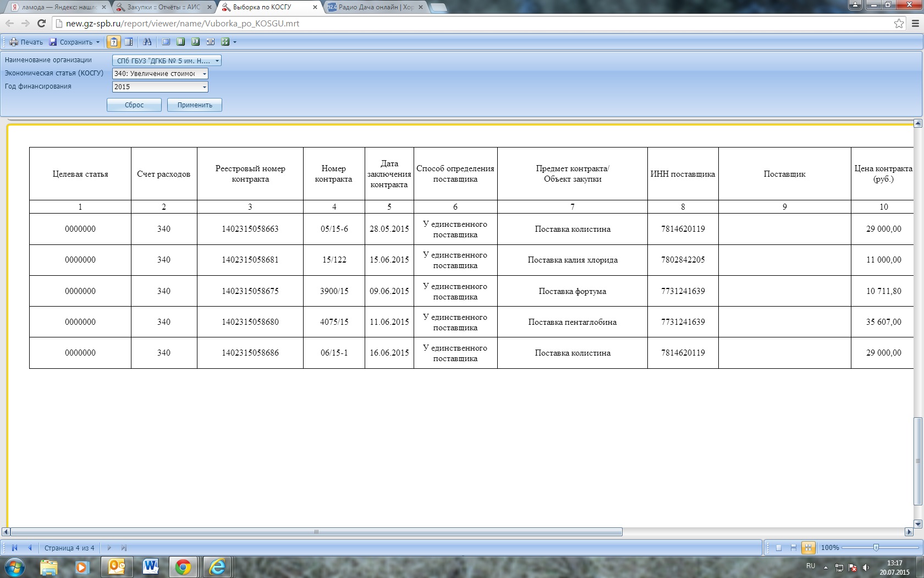Open Windows Explorer from taskbar
Viewport: 924px width, 578px height.
click(x=49, y=567)
